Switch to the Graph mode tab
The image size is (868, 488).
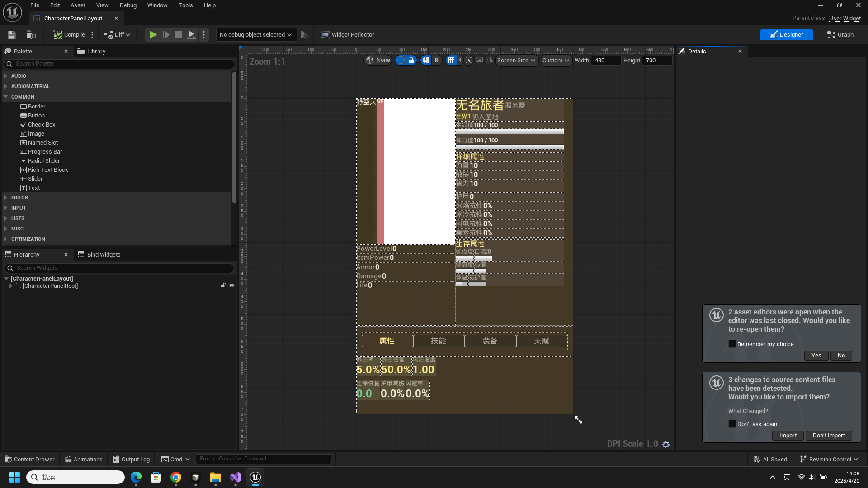840,35
